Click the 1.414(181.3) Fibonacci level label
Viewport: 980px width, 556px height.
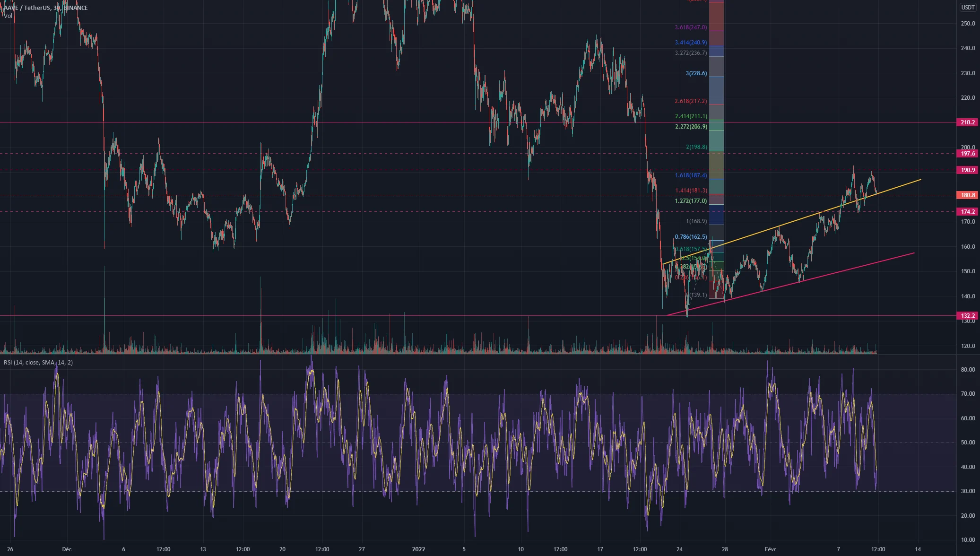691,191
